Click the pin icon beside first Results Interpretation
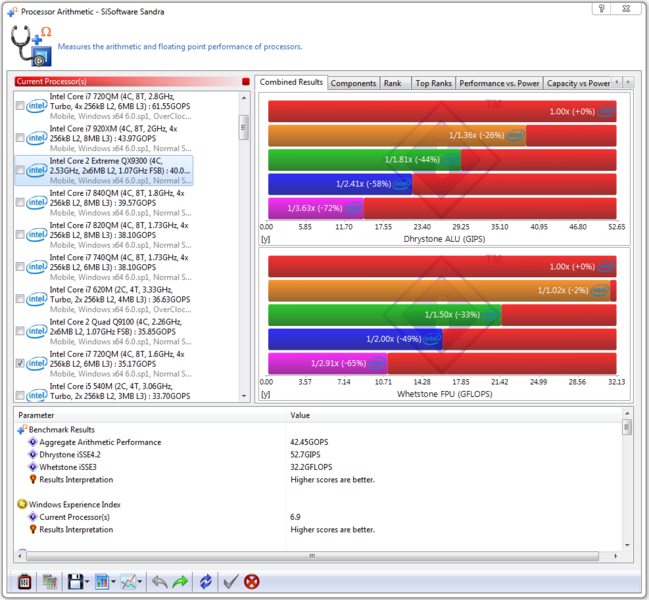 click(x=33, y=479)
